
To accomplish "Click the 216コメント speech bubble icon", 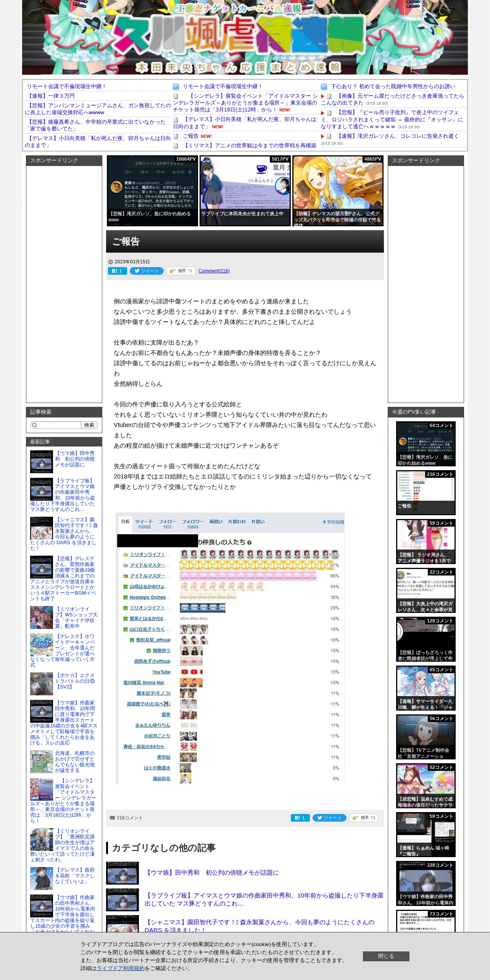I will (112, 818).
